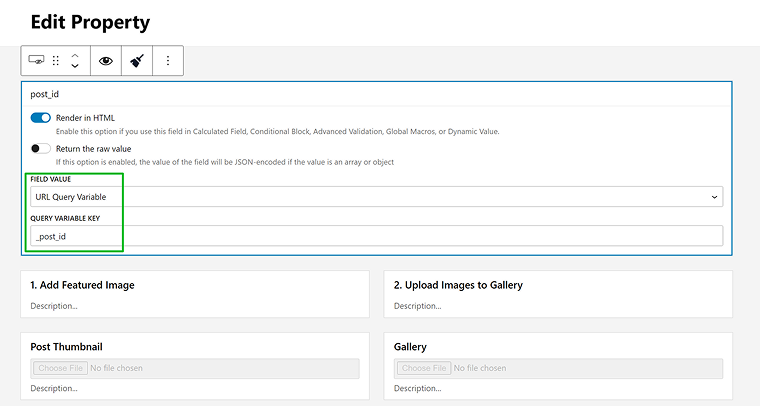Toggle the Return the raw value switch
The height and width of the screenshot is (406, 760).
coord(41,149)
